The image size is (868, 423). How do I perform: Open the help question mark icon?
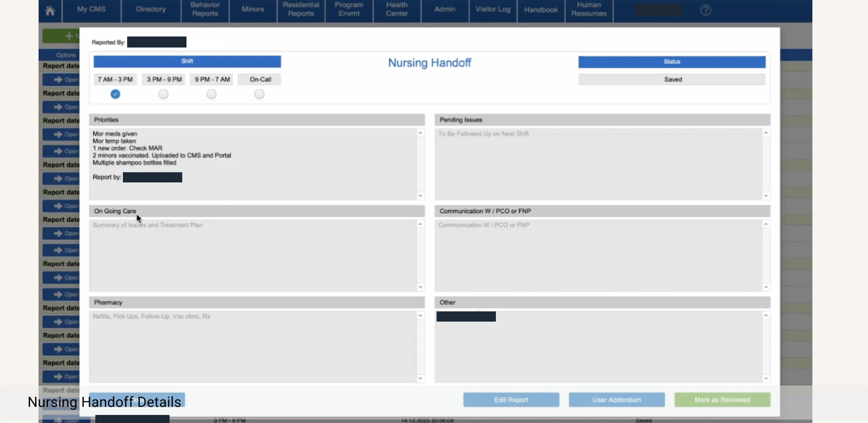[x=706, y=10]
